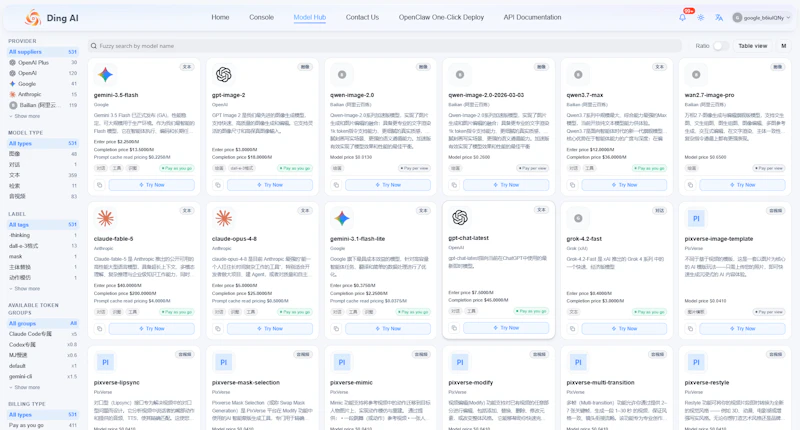Click the pixverse-modify PI logo
This screenshot has width=800, height=430.
460,362
